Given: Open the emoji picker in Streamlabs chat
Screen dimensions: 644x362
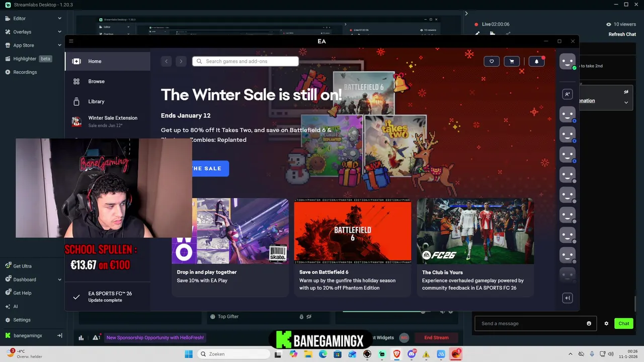Looking at the screenshot, I should 589,323.
